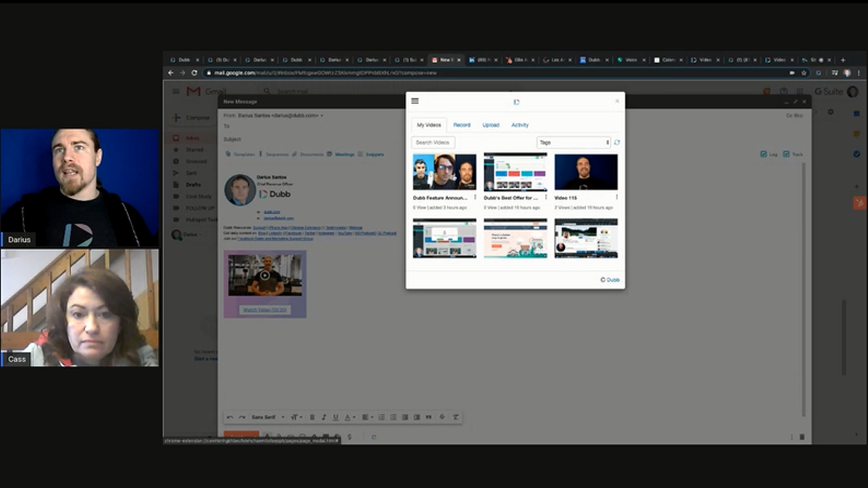Open the Case Study label in Gmail
This screenshot has width=868, height=488.
pyautogui.click(x=197, y=196)
